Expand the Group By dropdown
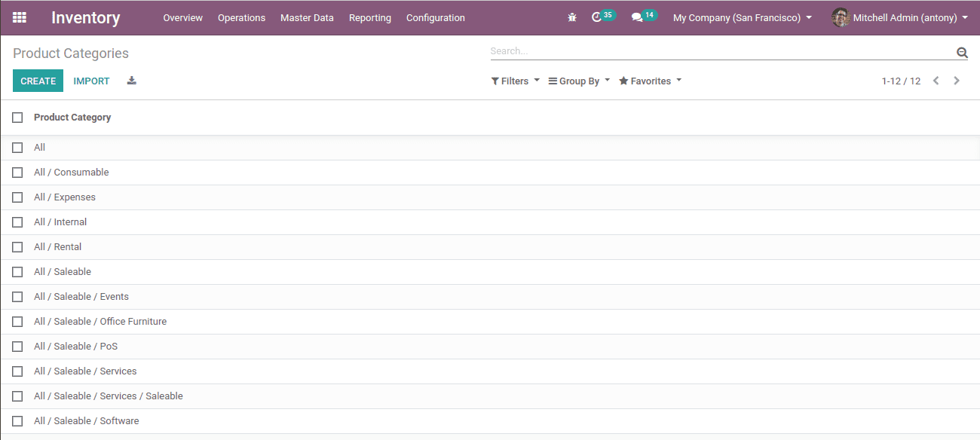Screen dimensions: 980x440 pos(579,81)
